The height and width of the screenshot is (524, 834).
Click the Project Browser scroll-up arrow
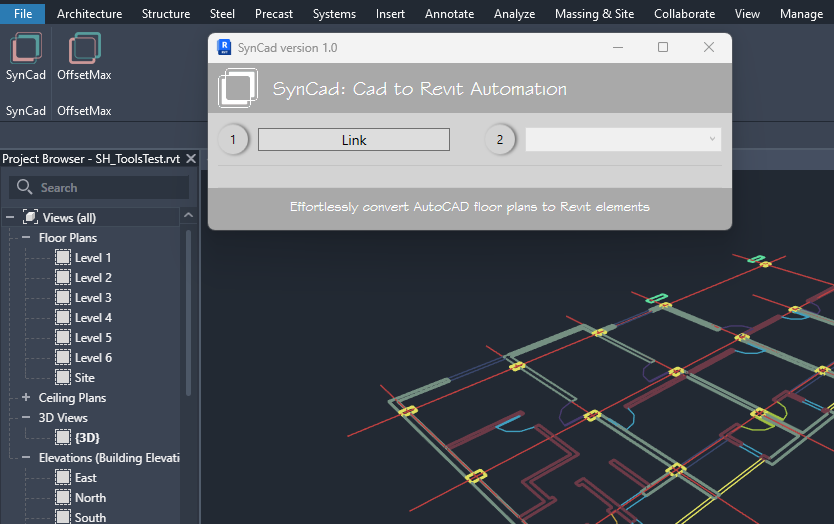tap(188, 215)
